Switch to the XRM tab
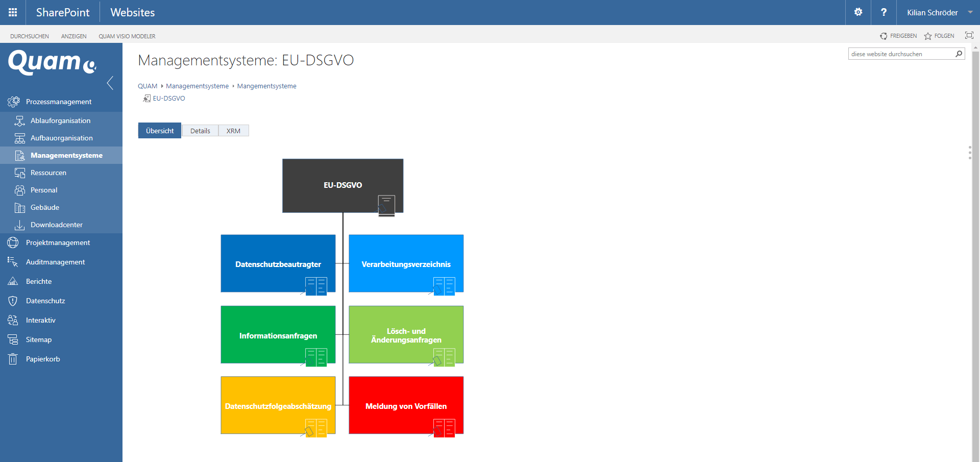Viewport: 980px width, 462px height. [x=233, y=131]
